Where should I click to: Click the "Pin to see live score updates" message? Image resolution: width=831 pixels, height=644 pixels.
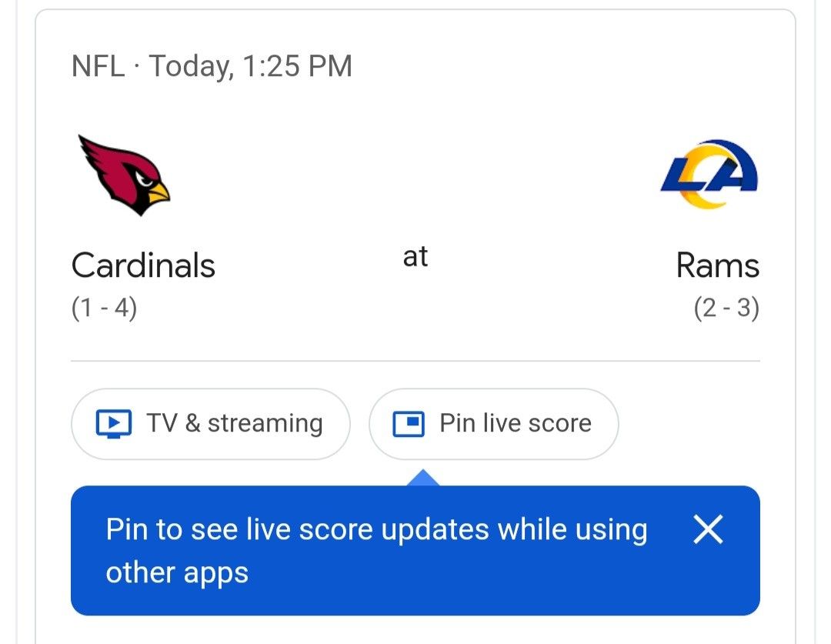(376, 530)
